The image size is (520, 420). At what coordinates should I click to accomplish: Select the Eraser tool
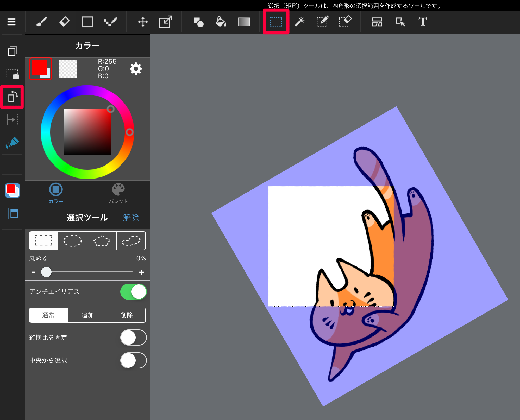[x=64, y=22]
